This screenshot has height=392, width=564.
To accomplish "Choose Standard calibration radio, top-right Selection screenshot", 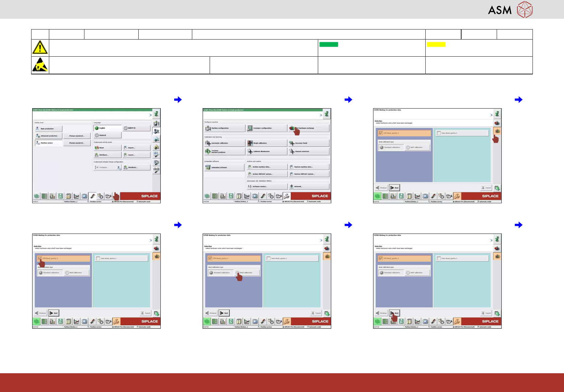I will pyautogui.click(x=391, y=147).
